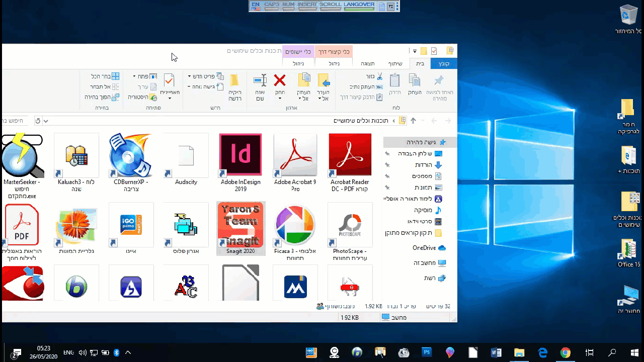
Task: Click the Paste (הדבק) clipboard icon
Action: point(395,80)
